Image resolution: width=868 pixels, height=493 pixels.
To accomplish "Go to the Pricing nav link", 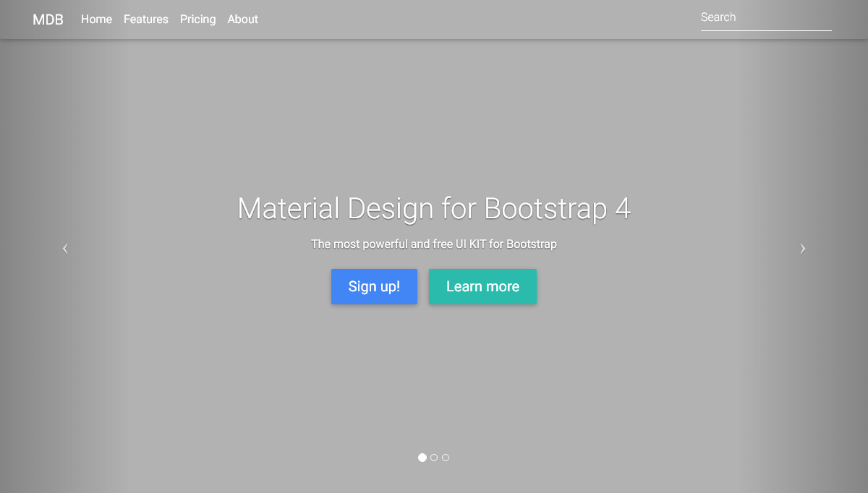I will [x=198, y=20].
